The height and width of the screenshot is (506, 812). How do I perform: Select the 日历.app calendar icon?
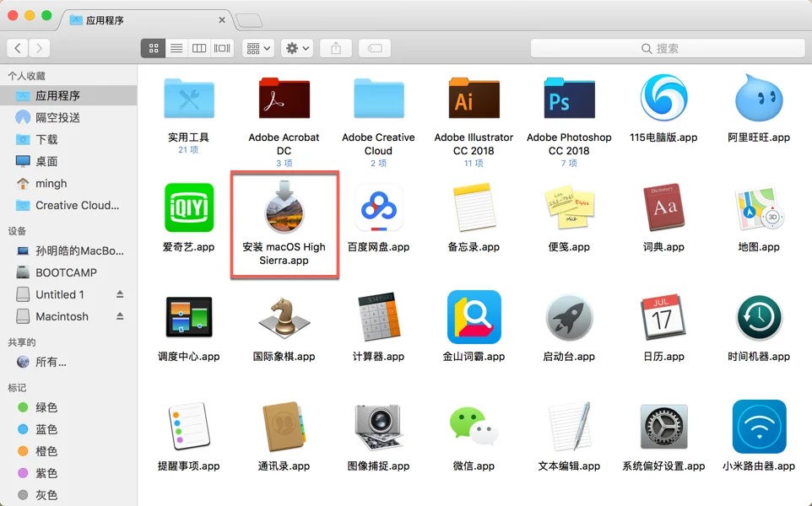click(x=664, y=316)
